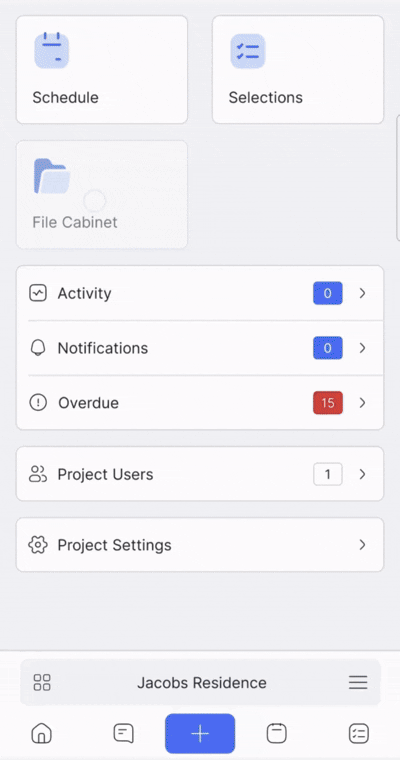This screenshot has width=400, height=760.
Task: Tap the Project Settings gear icon
Action: tap(38, 545)
